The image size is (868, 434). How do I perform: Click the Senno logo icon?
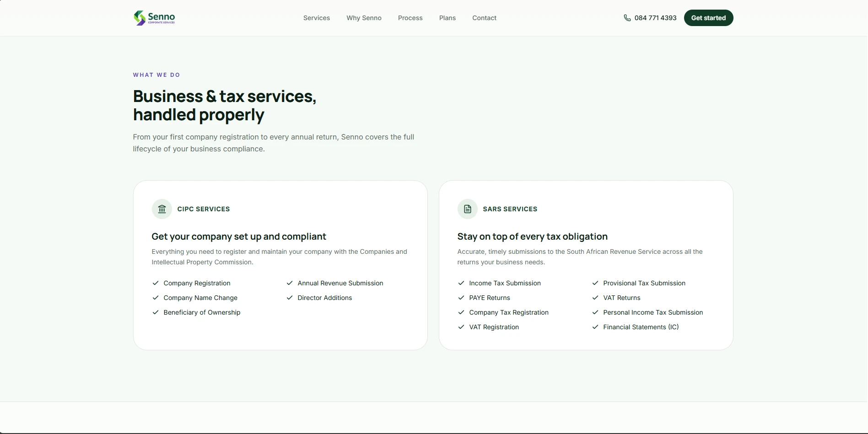140,18
